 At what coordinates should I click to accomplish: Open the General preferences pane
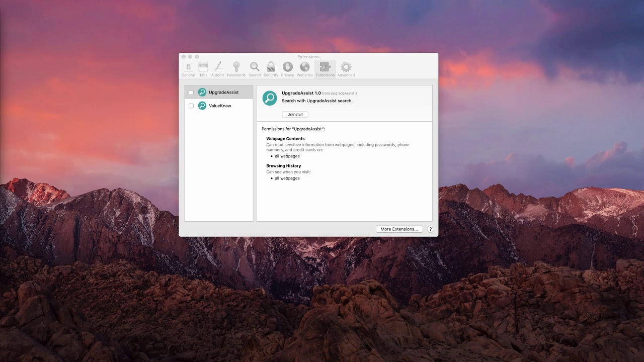tap(188, 69)
